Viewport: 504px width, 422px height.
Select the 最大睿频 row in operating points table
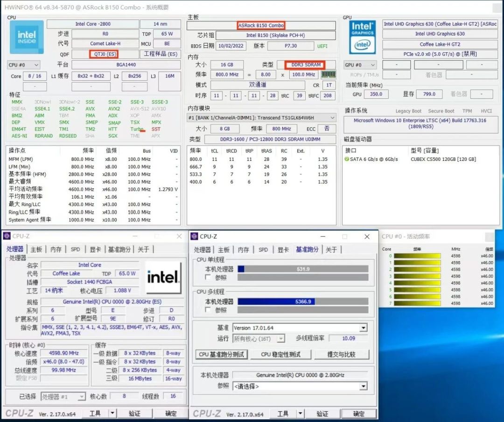click(x=93, y=182)
